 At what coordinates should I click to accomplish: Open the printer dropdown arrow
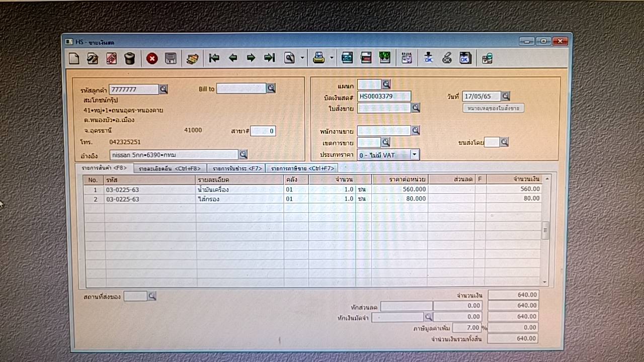coord(332,58)
